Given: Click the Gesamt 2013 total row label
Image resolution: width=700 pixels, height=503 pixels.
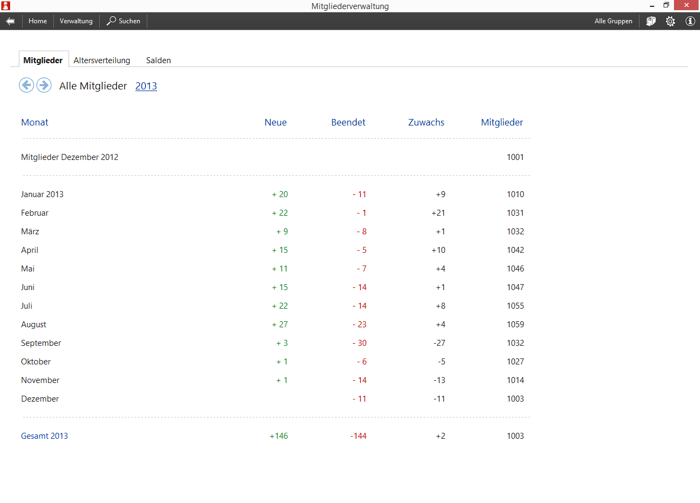Looking at the screenshot, I should (44, 436).
